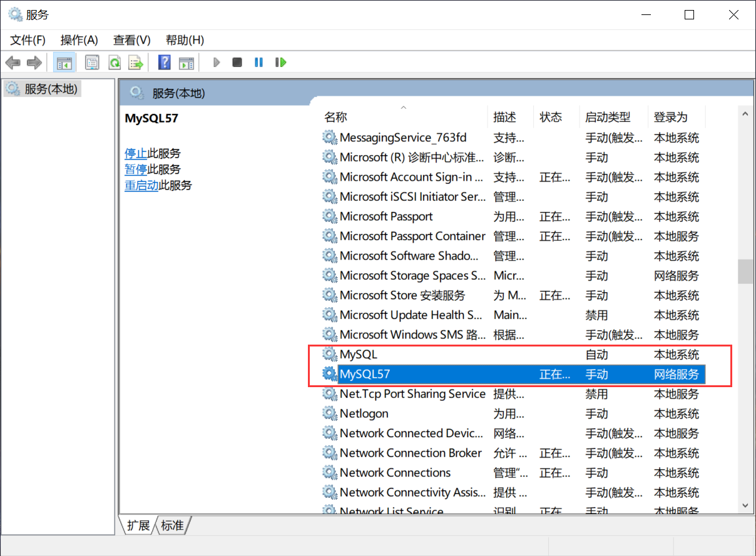Image resolution: width=756 pixels, height=556 pixels.
Task: Refresh the services list
Action: pyautogui.click(x=114, y=62)
